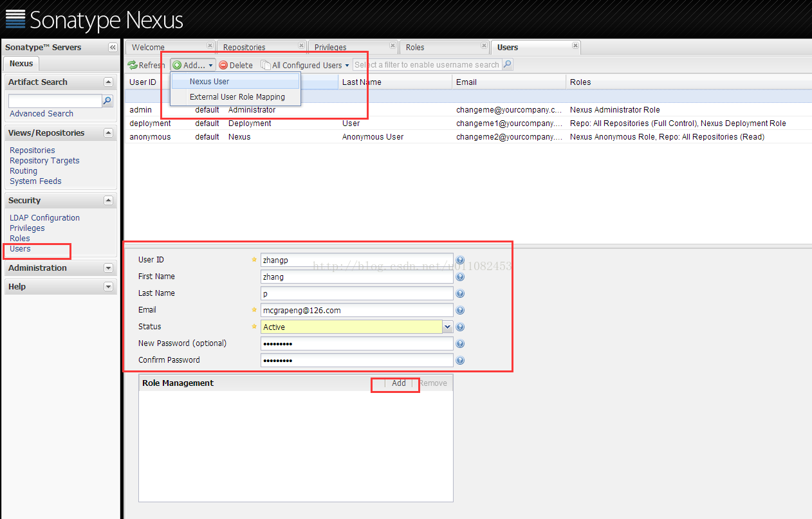The height and width of the screenshot is (519, 812).
Task: Click the Artifact Search magnifier icon
Action: tap(107, 101)
